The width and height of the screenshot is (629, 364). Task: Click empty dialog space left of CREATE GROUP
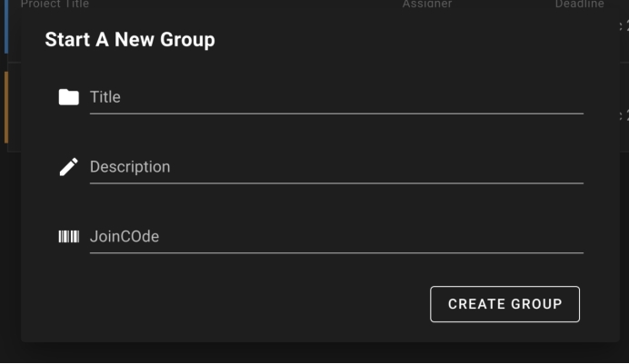(x=227, y=304)
